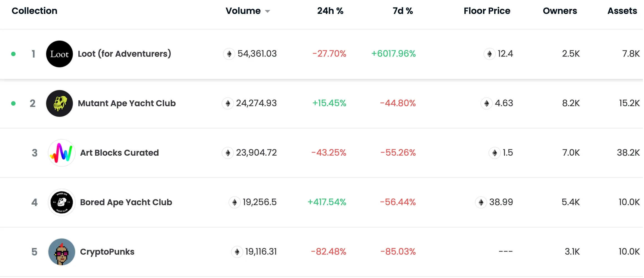Click Ethereum icon beside Loot volume 54,361.03
Screen dimensions: 644x278
[x=229, y=54]
